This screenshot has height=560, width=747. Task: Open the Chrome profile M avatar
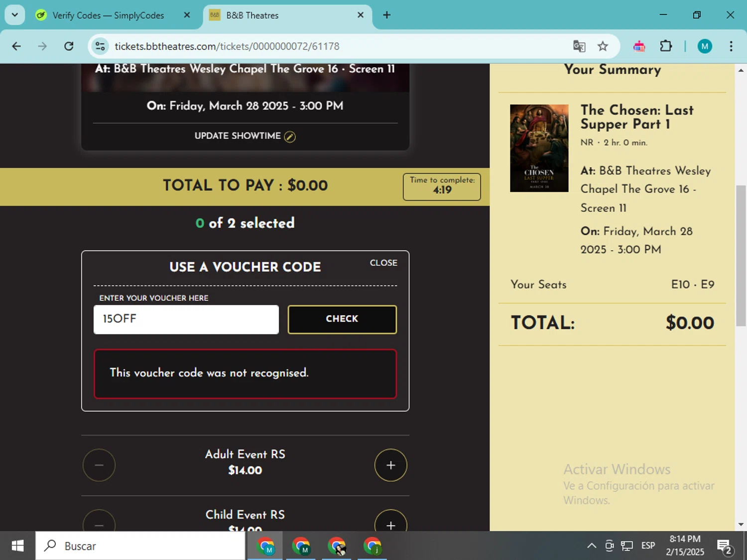pos(704,46)
